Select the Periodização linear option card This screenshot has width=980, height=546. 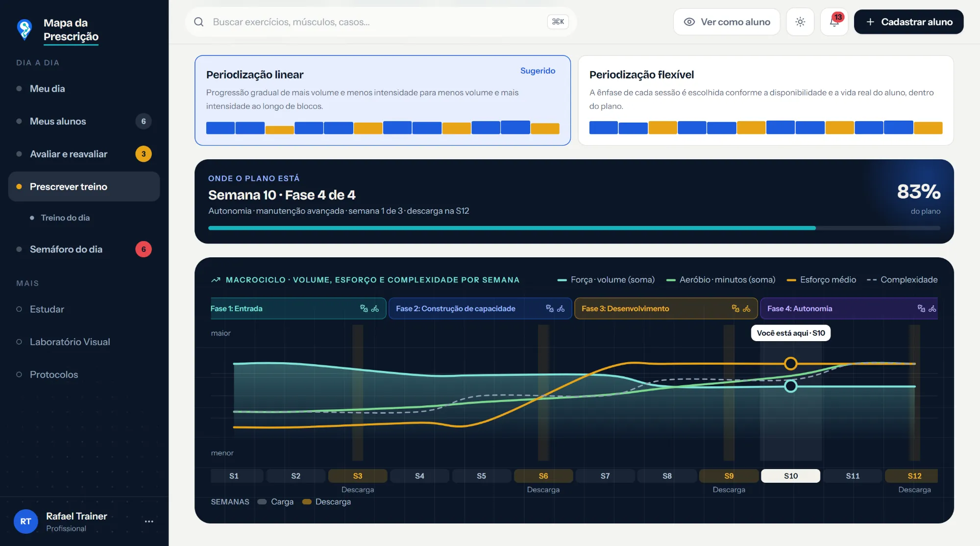tap(383, 100)
